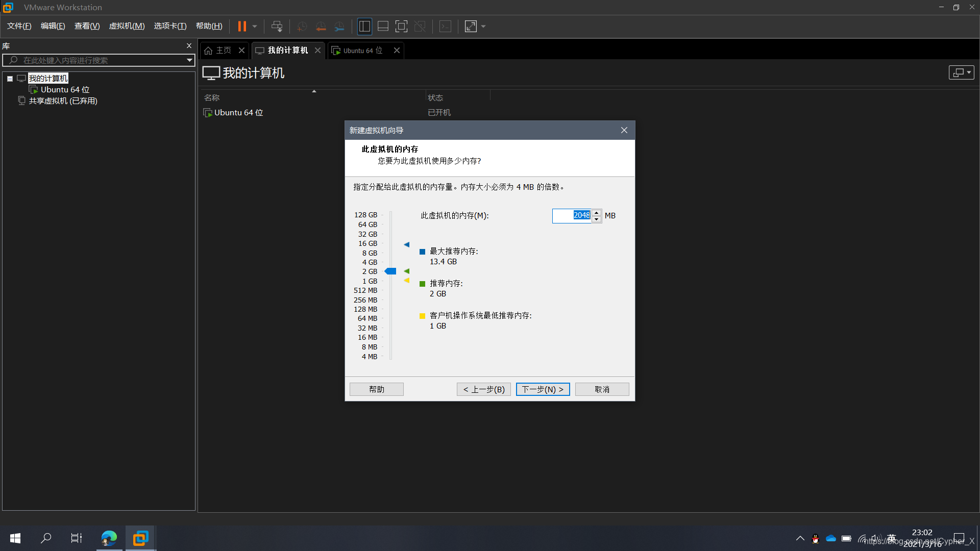Sort the list by the 状态 column header
Image resolution: width=980 pixels, height=551 pixels.
(435, 97)
